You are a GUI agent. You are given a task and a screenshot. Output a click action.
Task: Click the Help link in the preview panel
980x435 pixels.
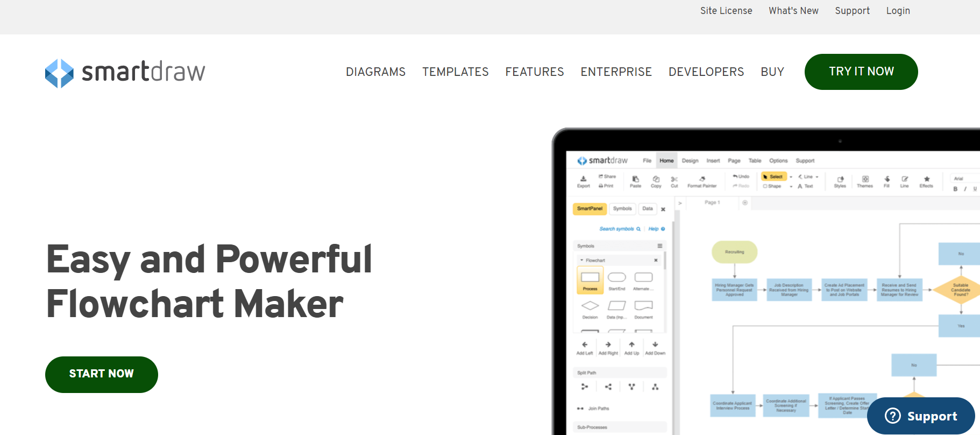pos(656,229)
